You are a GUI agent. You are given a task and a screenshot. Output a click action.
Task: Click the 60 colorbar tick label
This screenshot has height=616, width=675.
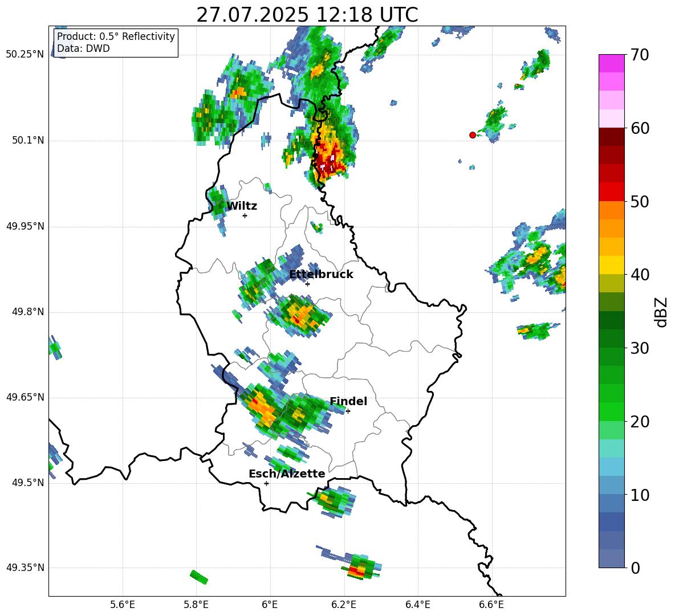pyautogui.click(x=640, y=128)
